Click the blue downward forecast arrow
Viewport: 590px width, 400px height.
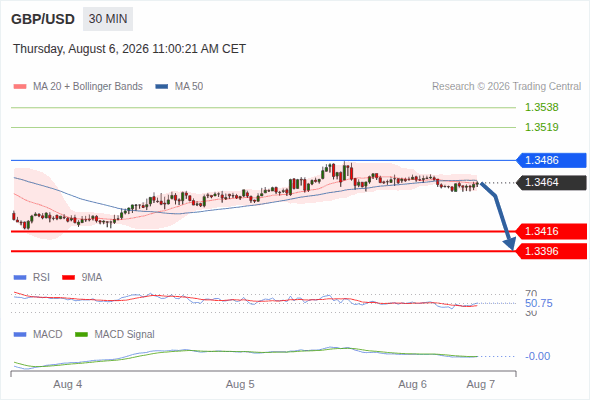pos(498,216)
